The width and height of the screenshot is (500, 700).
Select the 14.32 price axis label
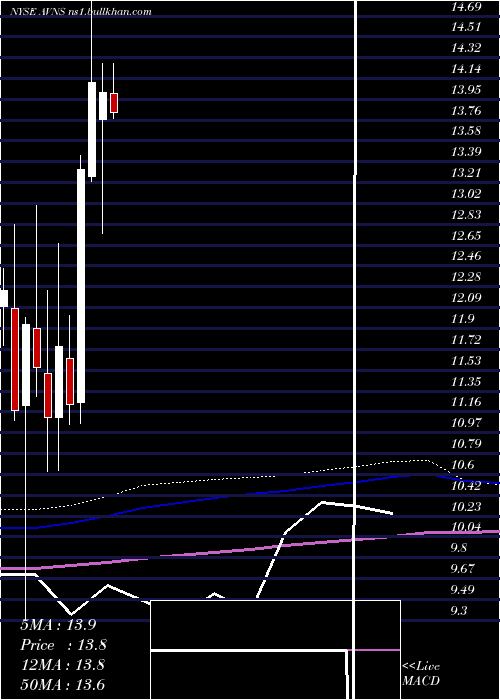[x=466, y=48]
